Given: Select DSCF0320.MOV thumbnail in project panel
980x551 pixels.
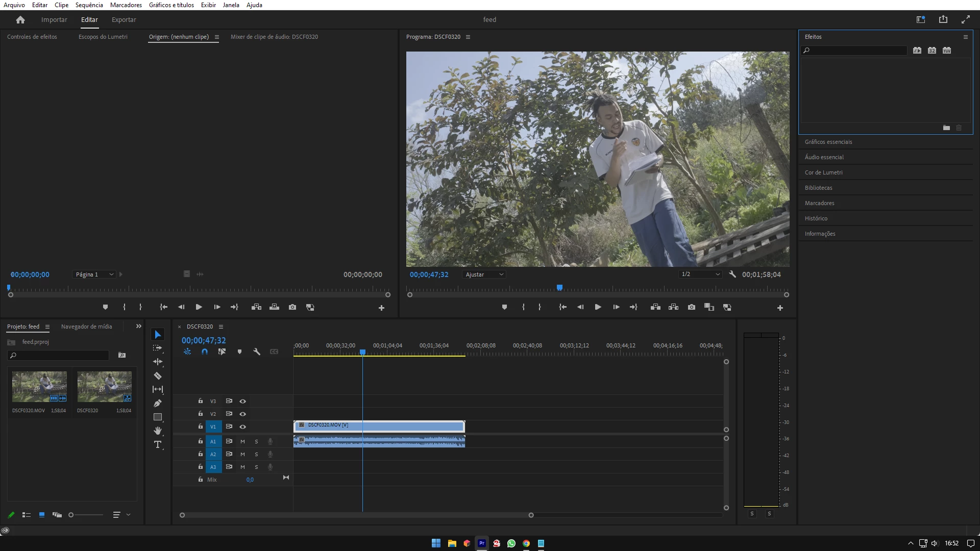Looking at the screenshot, I should [39, 387].
